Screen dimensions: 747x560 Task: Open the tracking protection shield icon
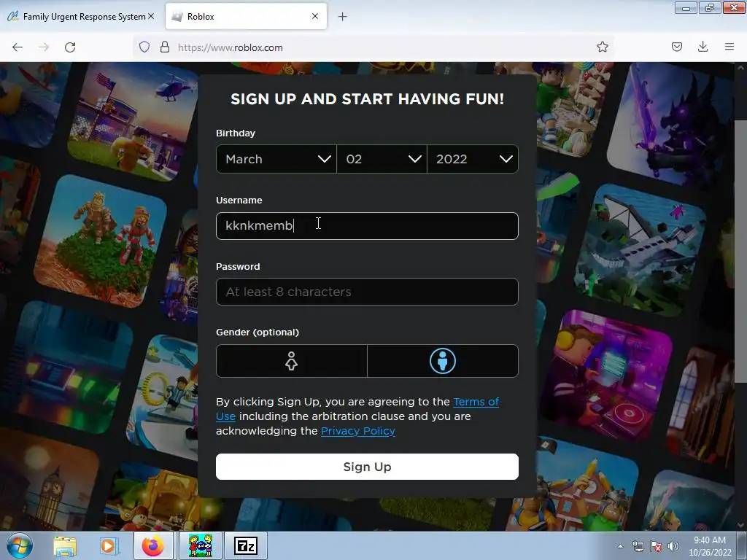click(144, 47)
